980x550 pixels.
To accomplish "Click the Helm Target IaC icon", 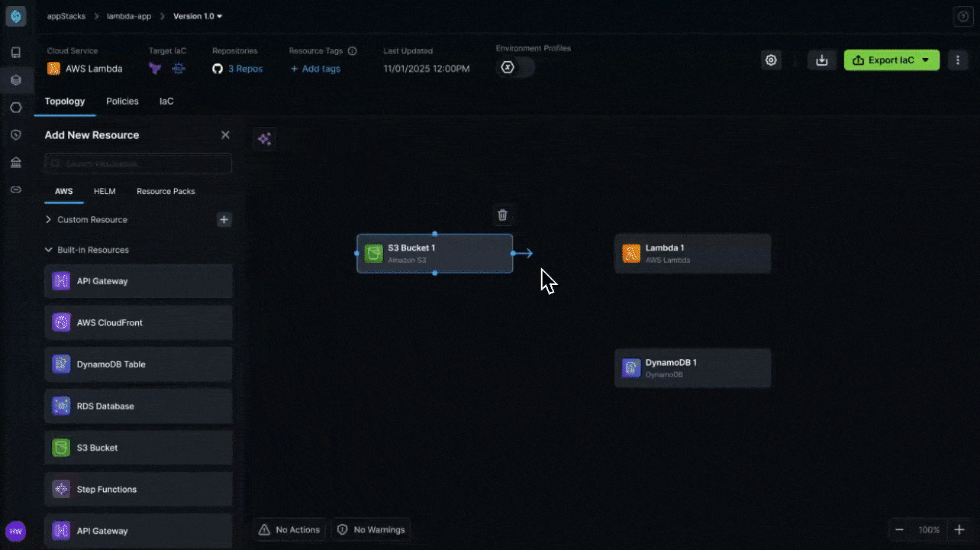I will pos(179,69).
